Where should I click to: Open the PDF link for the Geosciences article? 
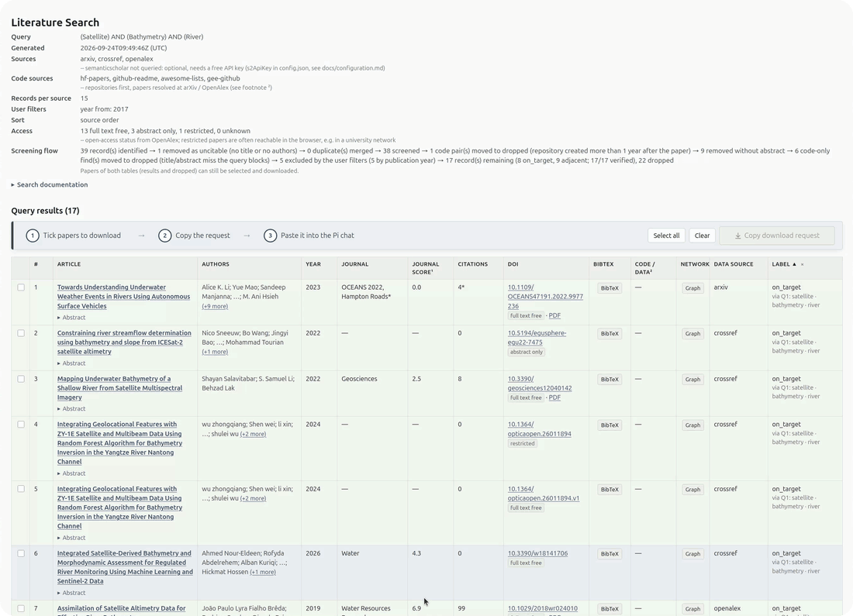coord(554,398)
